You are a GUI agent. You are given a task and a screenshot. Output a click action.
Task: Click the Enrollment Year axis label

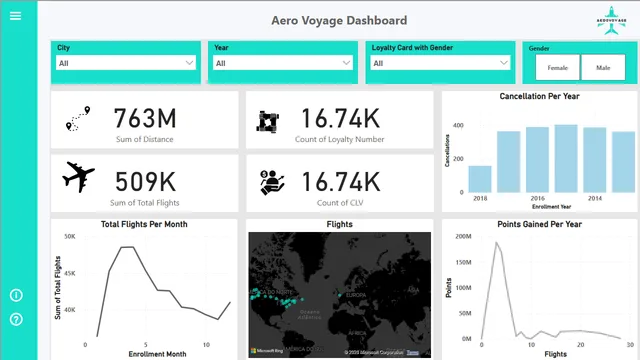click(551, 207)
